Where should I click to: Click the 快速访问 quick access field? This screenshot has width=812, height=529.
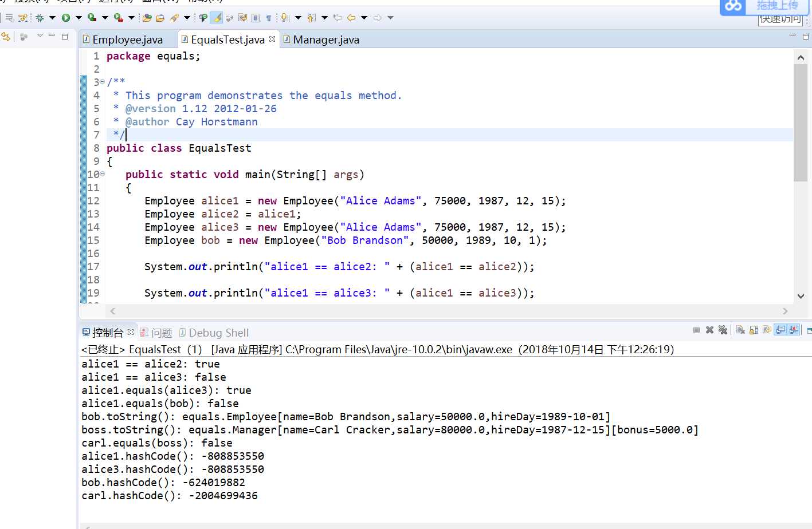pos(780,19)
